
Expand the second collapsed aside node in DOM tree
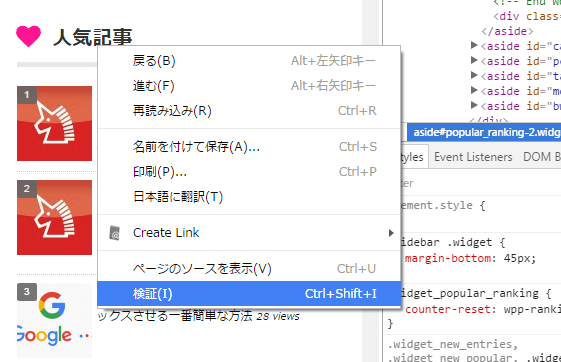474,60
